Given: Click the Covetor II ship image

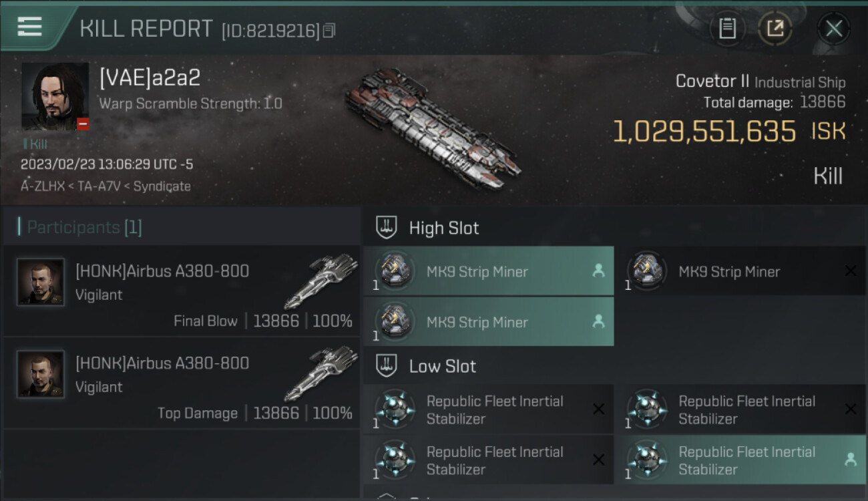Looking at the screenshot, I should pos(432,127).
